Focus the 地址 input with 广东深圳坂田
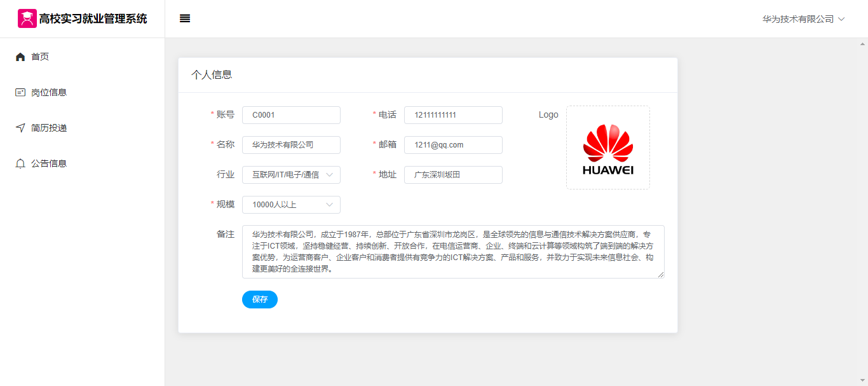Image resolution: width=868 pixels, height=386 pixels. [453, 175]
